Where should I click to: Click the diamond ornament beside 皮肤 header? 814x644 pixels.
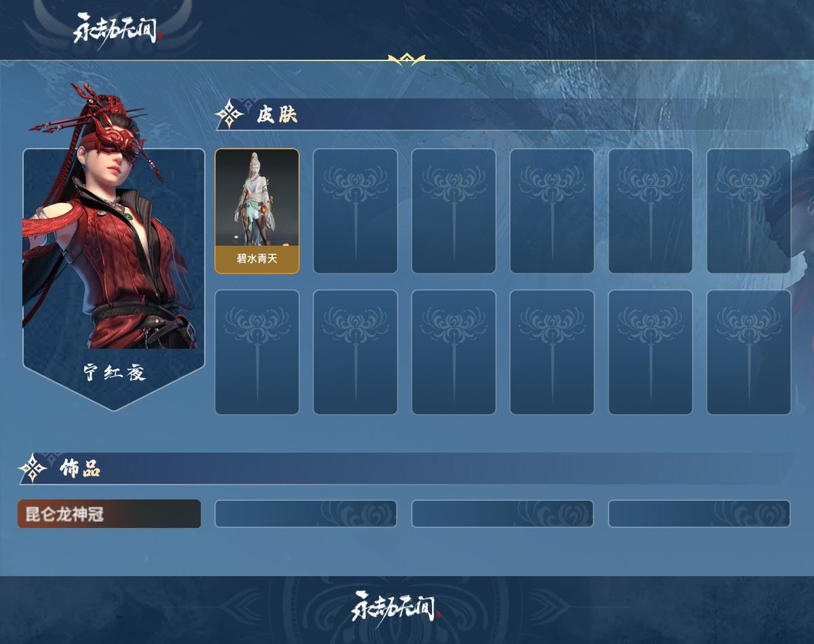pos(230,115)
